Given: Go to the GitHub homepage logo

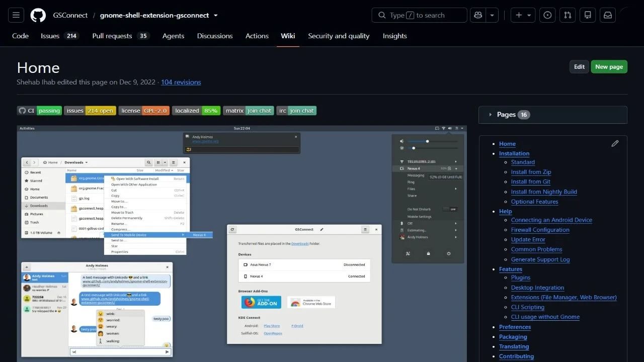Looking at the screenshot, I should click(x=38, y=15).
